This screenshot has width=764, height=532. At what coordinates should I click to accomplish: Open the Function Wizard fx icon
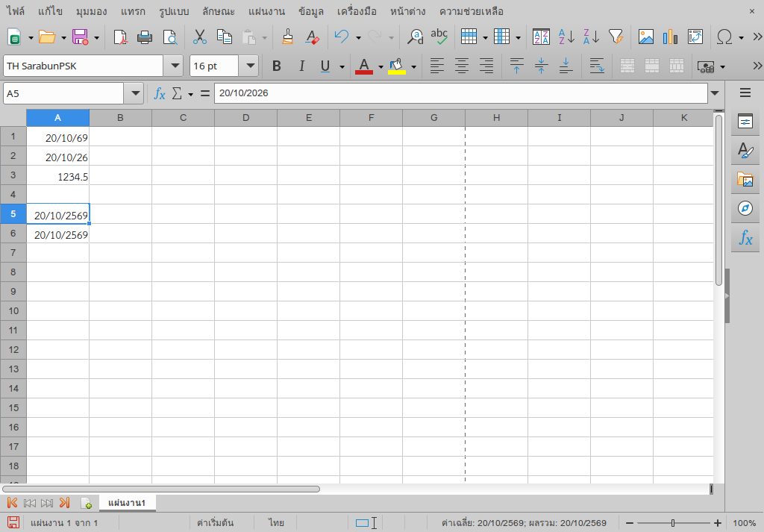tap(160, 93)
